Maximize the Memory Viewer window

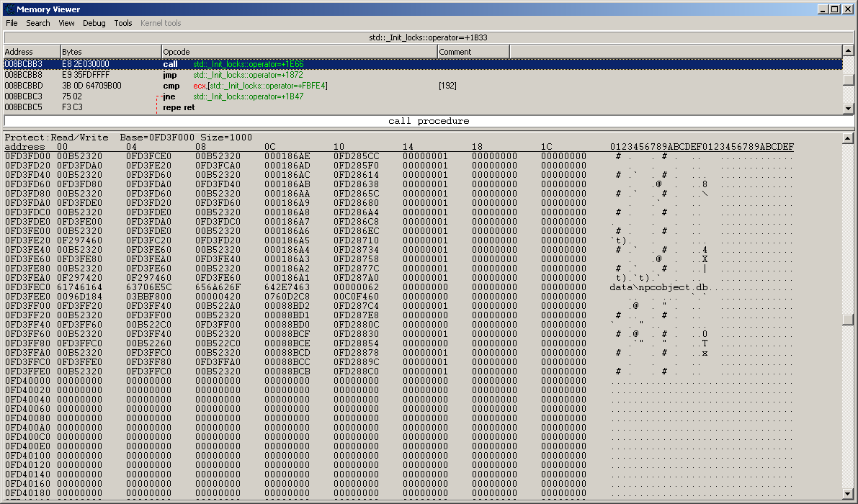click(835, 9)
